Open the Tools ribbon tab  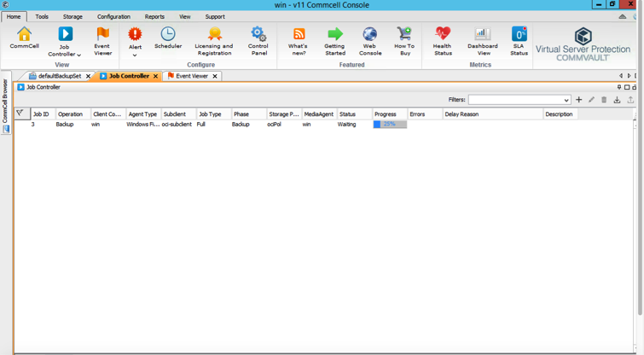tap(42, 17)
